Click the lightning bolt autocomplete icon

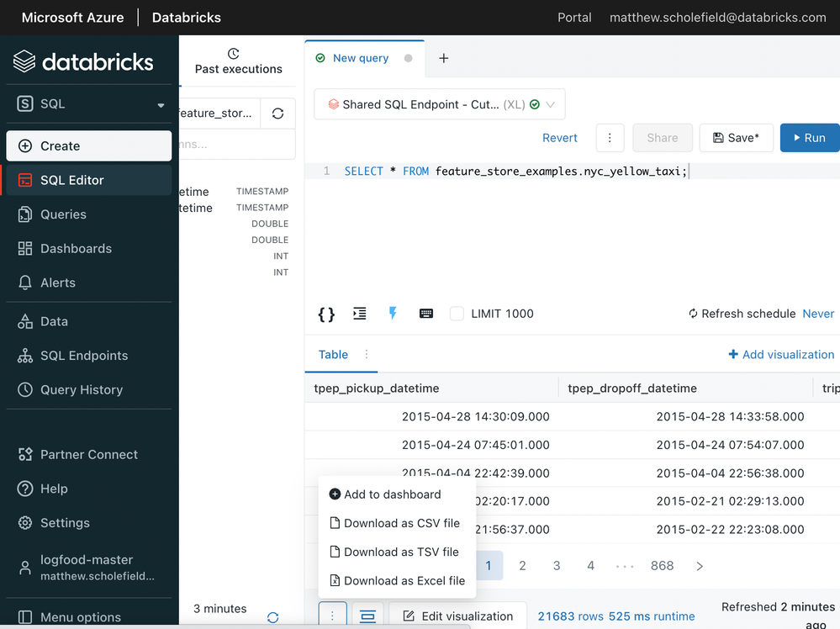(x=393, y=314)
